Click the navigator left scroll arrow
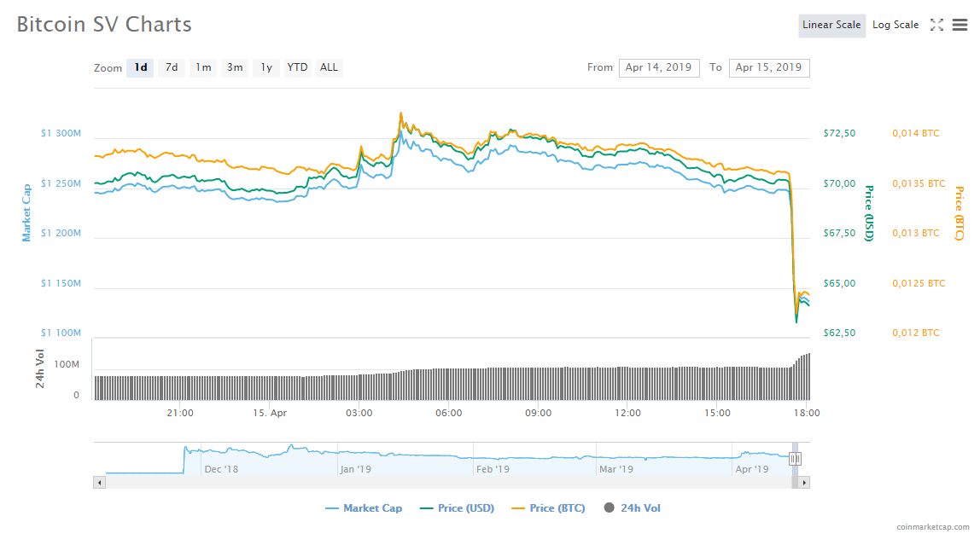Screen dimensions: 980x545 click(x=99, y=482)
